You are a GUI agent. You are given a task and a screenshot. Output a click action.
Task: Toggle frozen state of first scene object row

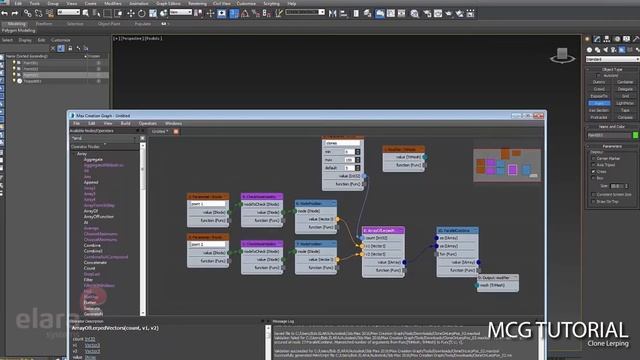pos(98,63)
